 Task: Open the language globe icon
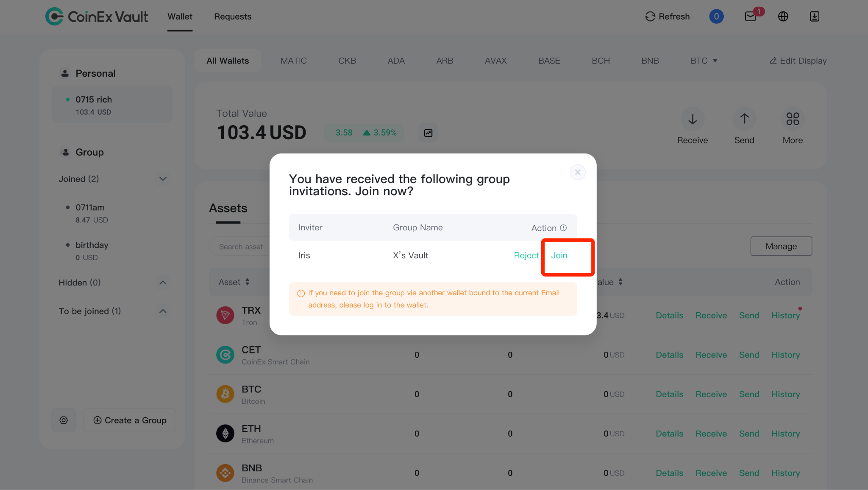pyautogui.click(x=783, y=17)
